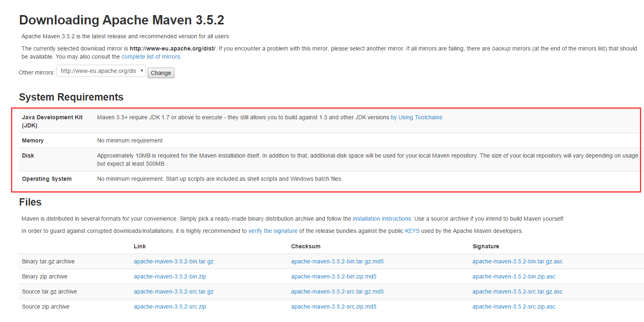This screenshot has height=322, width=644.
Task: Click the Other mirrors label
Action: pyautogui.click(x=37, y=72)
